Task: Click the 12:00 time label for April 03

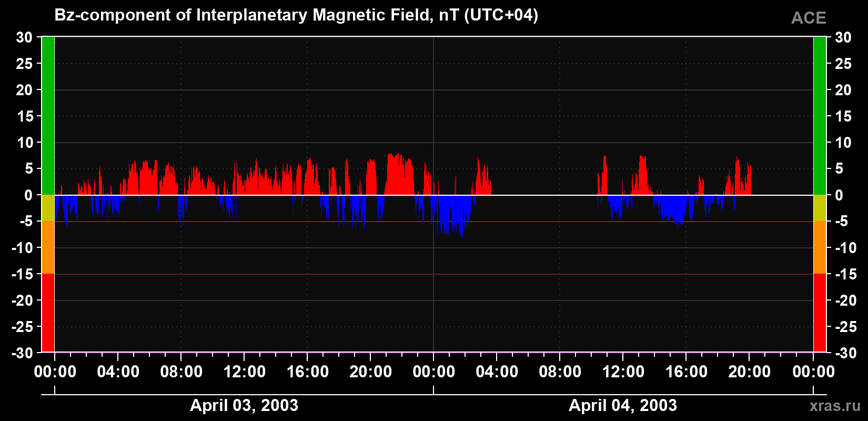Action: [244, 372]
